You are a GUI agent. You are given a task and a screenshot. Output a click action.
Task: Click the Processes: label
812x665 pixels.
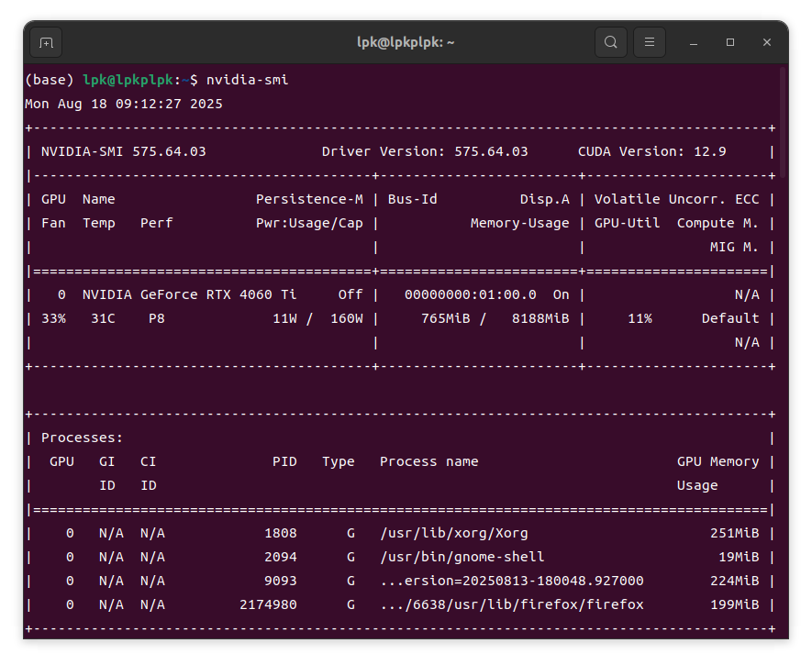82,438
